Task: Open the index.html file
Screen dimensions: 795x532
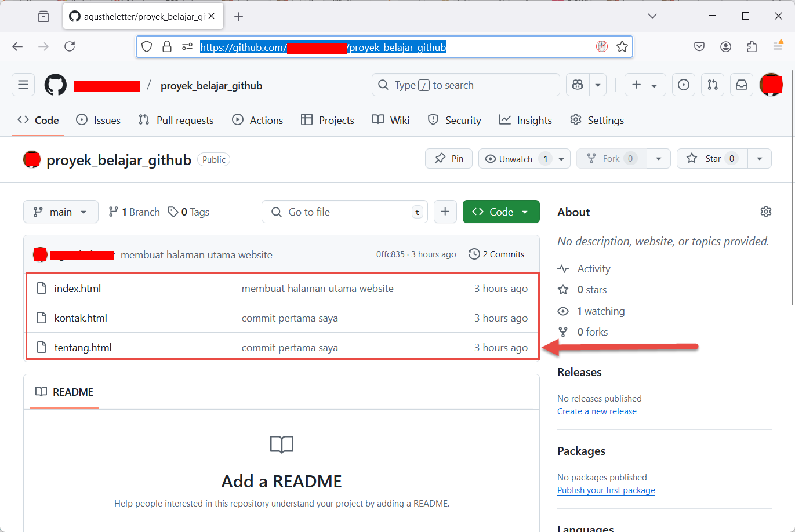Action: [78, 289]
